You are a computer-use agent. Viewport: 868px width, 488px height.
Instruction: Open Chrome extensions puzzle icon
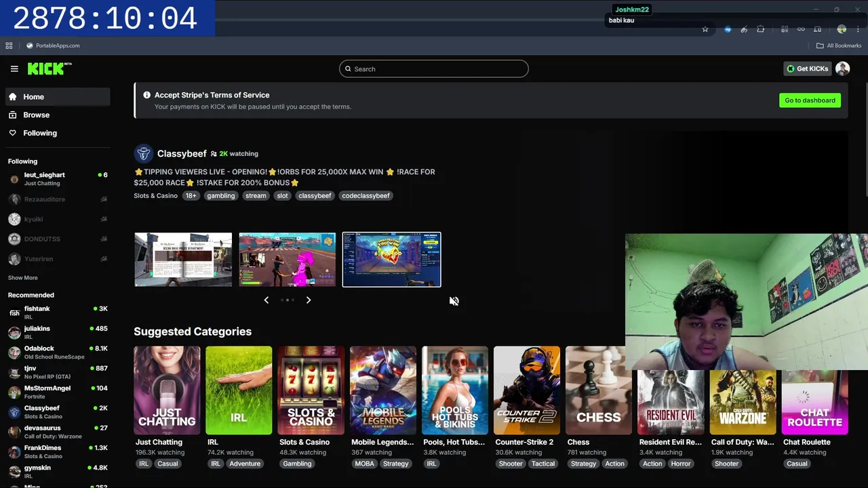click(x=761, y=29)
